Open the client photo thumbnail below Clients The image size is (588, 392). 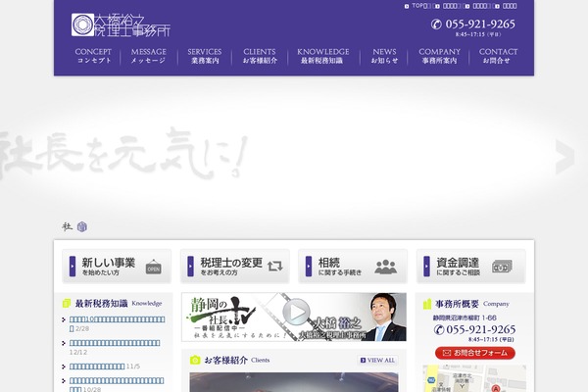[294, 382]
